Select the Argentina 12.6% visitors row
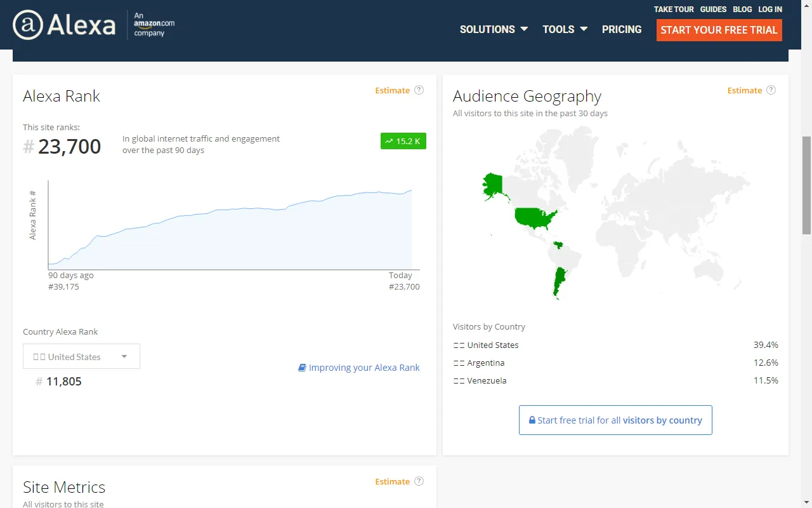Screen dimensions: 812x508 coord(615,363)
